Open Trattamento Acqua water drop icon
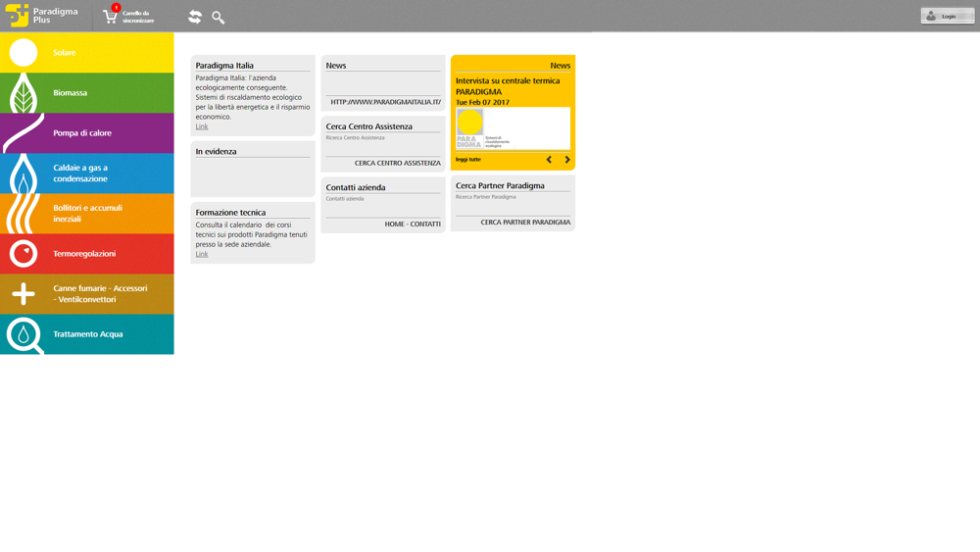 point(24,335)
